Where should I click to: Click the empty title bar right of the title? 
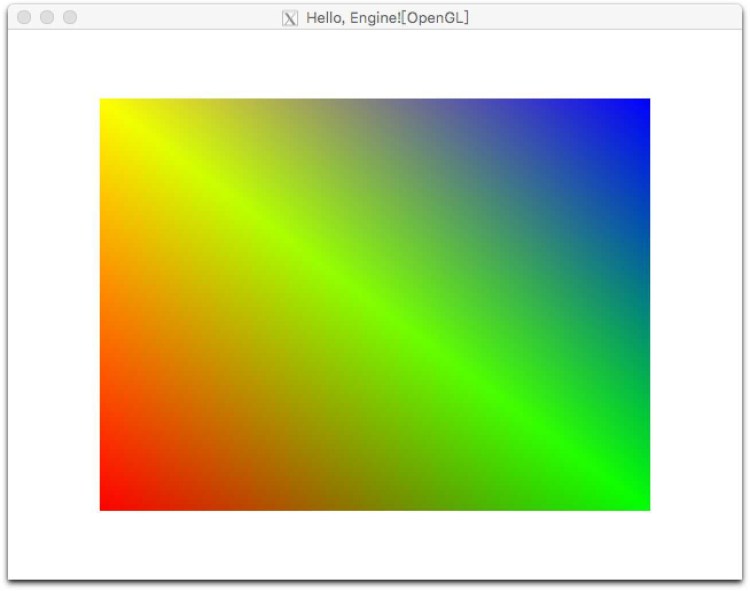pos(600,17)
